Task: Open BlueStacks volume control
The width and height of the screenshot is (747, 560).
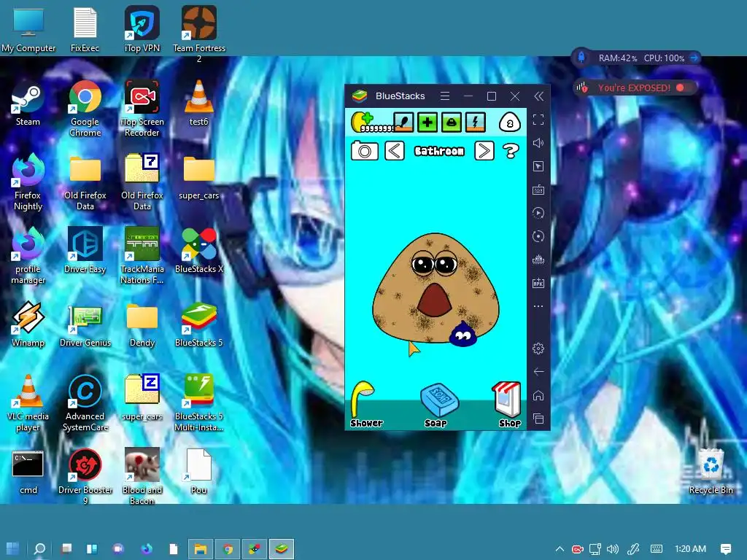Action: tap(538, 143)
